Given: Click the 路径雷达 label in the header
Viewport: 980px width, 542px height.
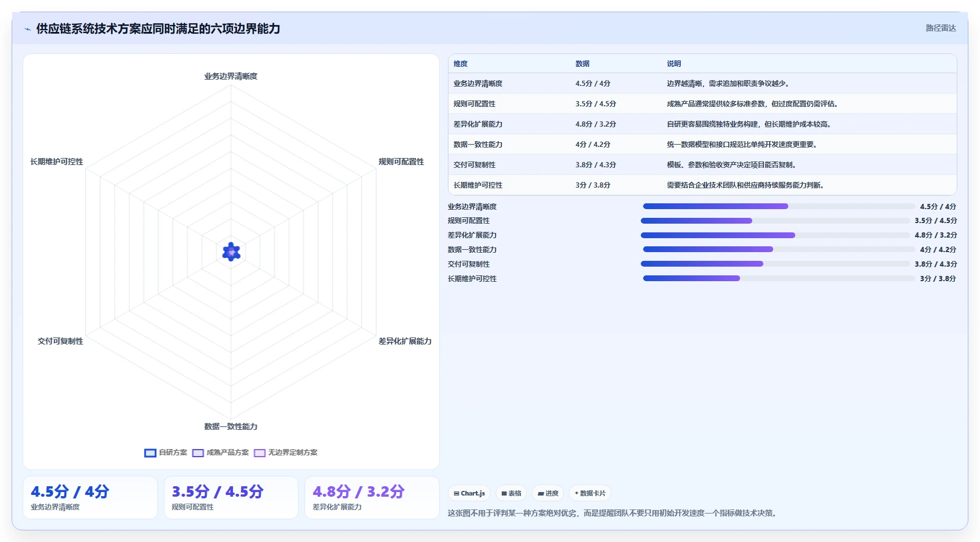Looking at the screenshot, I should point(940,28).
